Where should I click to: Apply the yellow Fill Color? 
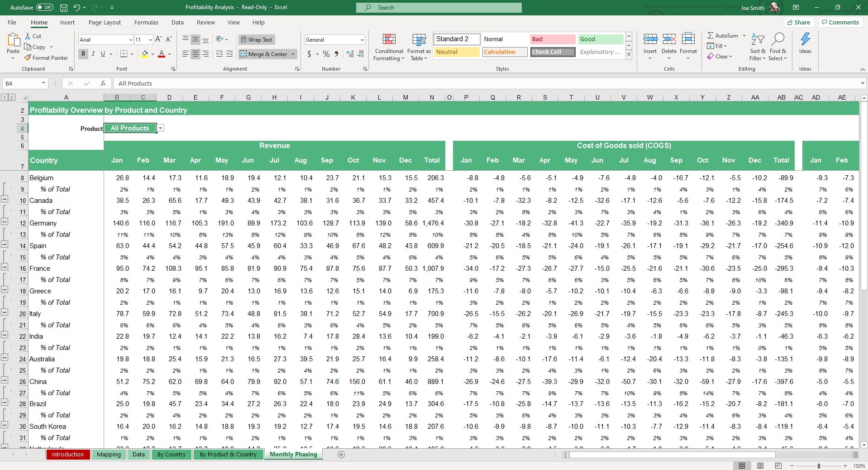[x=145, y=54]
